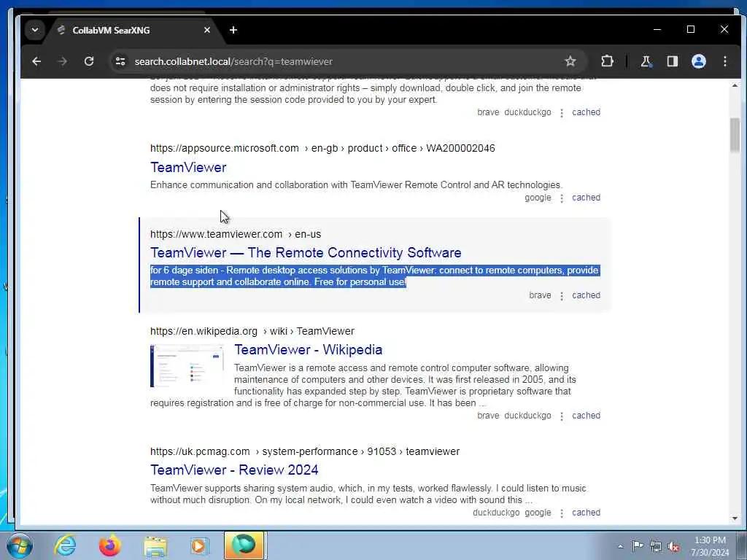
Task: Click the Wikipedia result thumbnail image
Action: [x=187, y=366]
